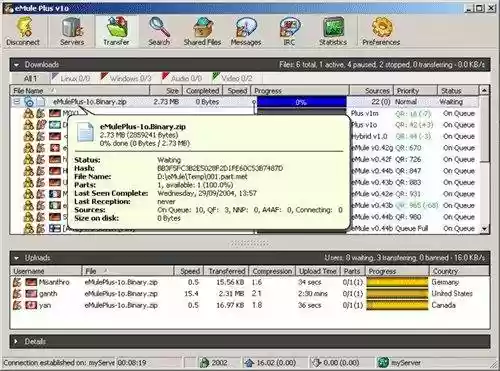Image resolution: width=500 pixels, height=371 pixels.
Task: Click the client icon in the Misanthro upload row
Action: (17, 282)
